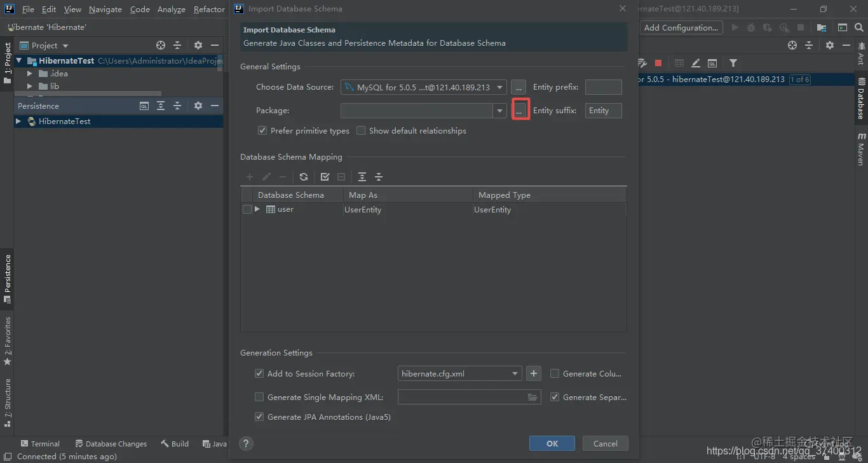
Task: Open the Database Changes tab
Action: 111,444
